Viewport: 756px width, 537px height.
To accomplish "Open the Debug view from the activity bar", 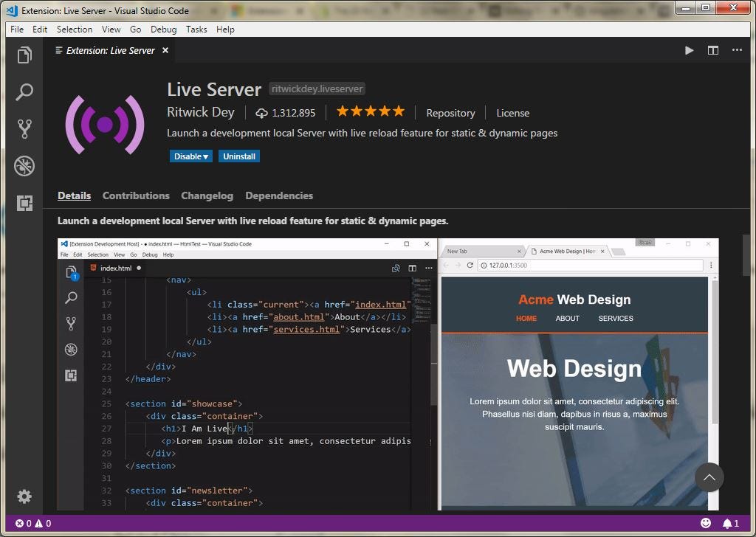I will 24,166.
